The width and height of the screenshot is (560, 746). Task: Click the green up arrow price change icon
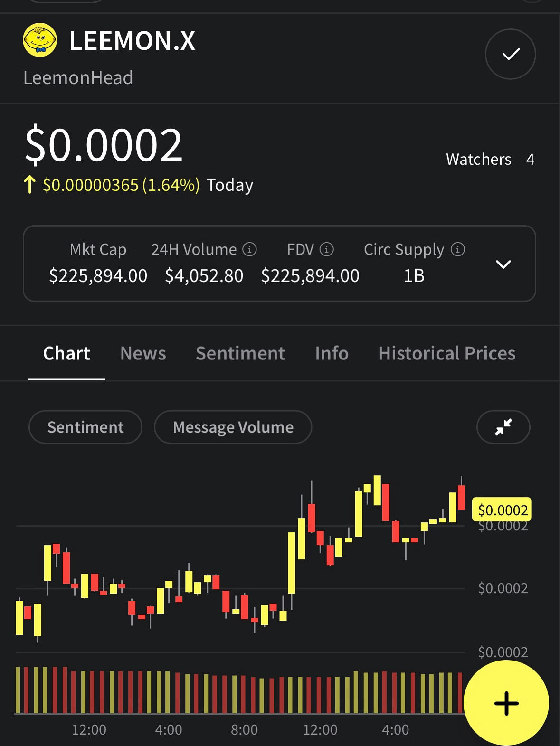(29, 185)
